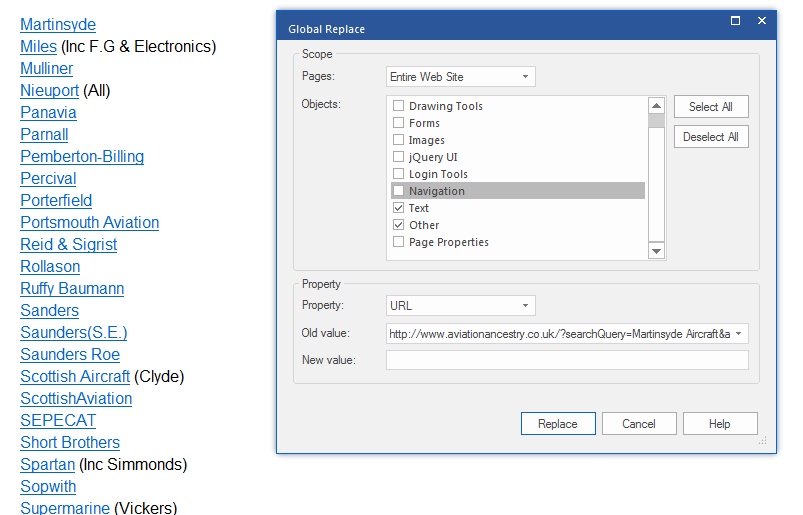
Task: Follow the Saunders(S.E.) link
Action: point(74,333)
